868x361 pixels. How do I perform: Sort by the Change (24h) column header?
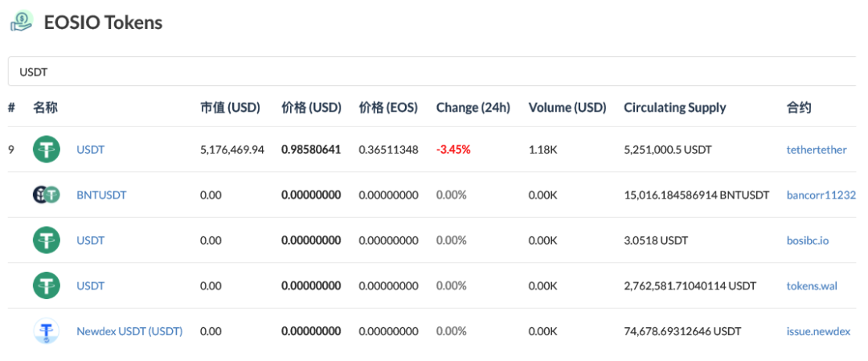pos(473,108)
